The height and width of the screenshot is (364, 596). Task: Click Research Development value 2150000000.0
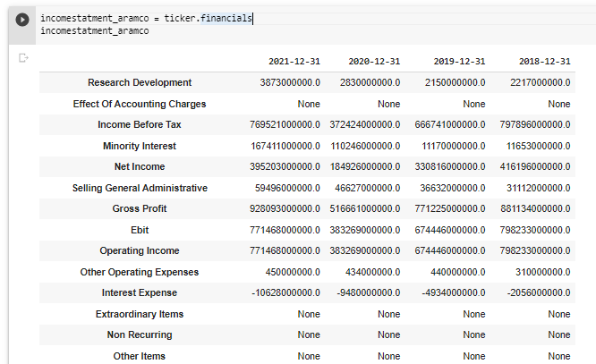click(455, 82)
